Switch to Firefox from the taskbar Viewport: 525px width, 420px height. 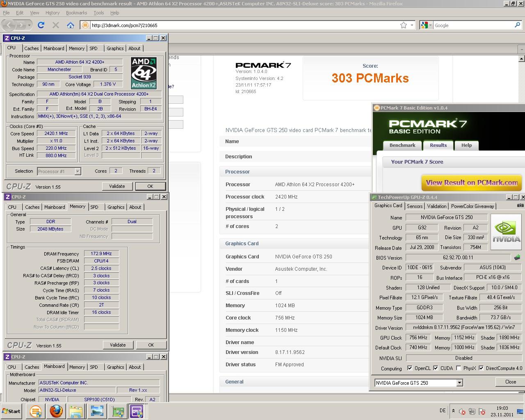[x=56, y=411]
